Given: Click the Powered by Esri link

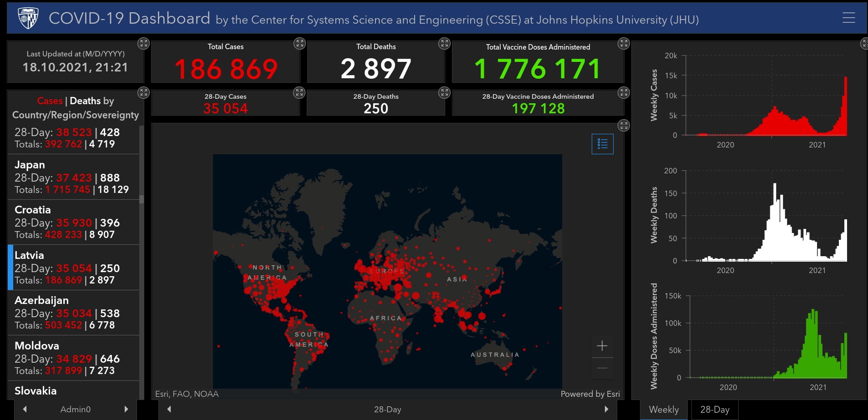Looking at the screenshot, I should pos(590,394).
